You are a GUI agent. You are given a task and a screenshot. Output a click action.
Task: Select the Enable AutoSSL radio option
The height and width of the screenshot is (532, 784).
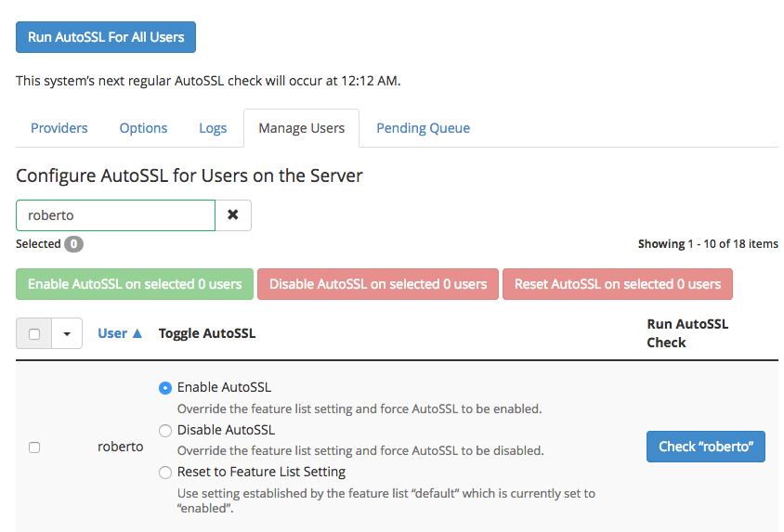coord(165,388)
